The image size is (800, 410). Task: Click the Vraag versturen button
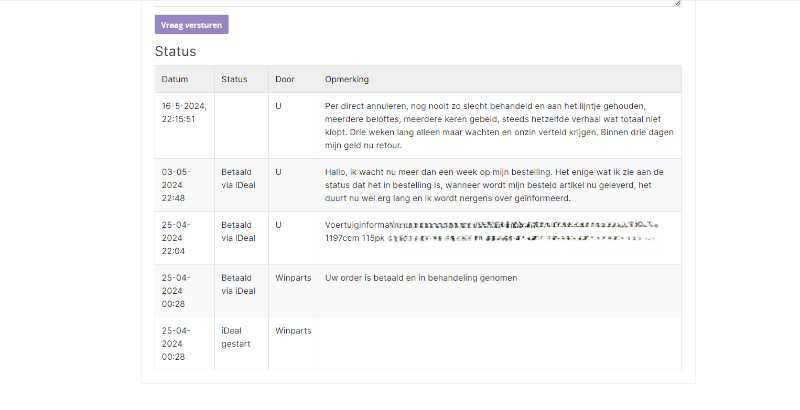[x=191, y=25]
